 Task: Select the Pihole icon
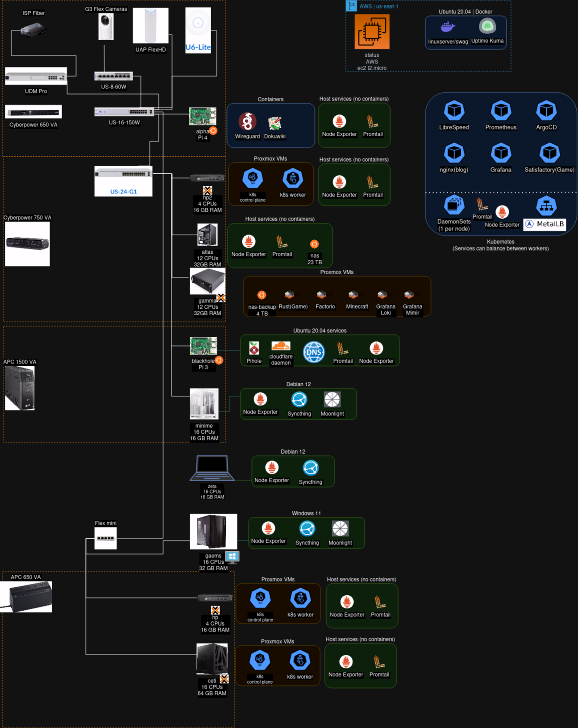pos(254,348)
